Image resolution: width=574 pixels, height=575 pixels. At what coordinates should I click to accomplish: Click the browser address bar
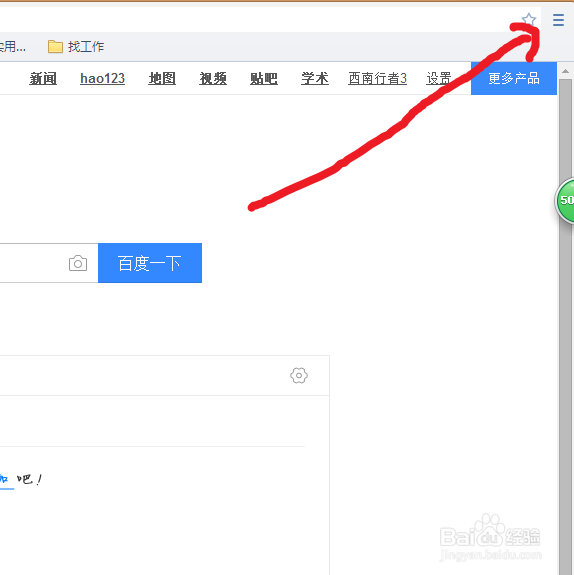[270, 19]
